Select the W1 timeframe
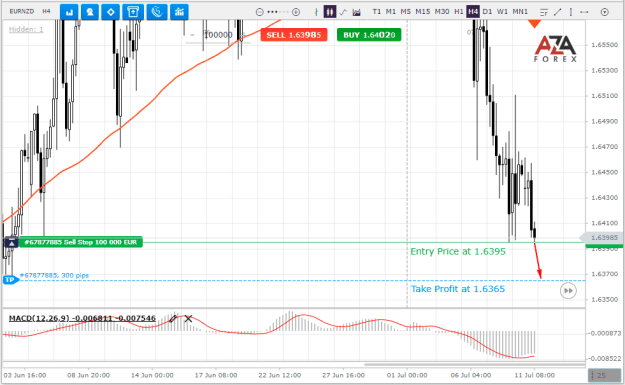Screen dimensions: 625x385 [x=502, y=12]
